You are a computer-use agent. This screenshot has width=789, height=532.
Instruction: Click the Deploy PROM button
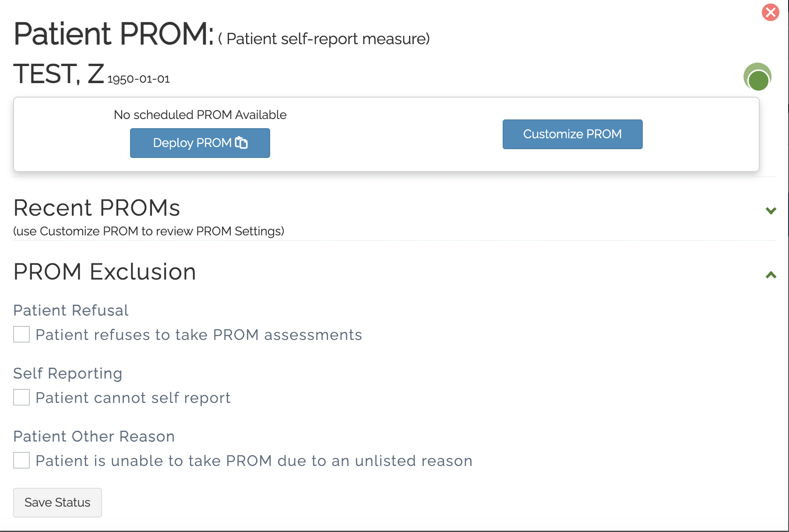(200, 143)
